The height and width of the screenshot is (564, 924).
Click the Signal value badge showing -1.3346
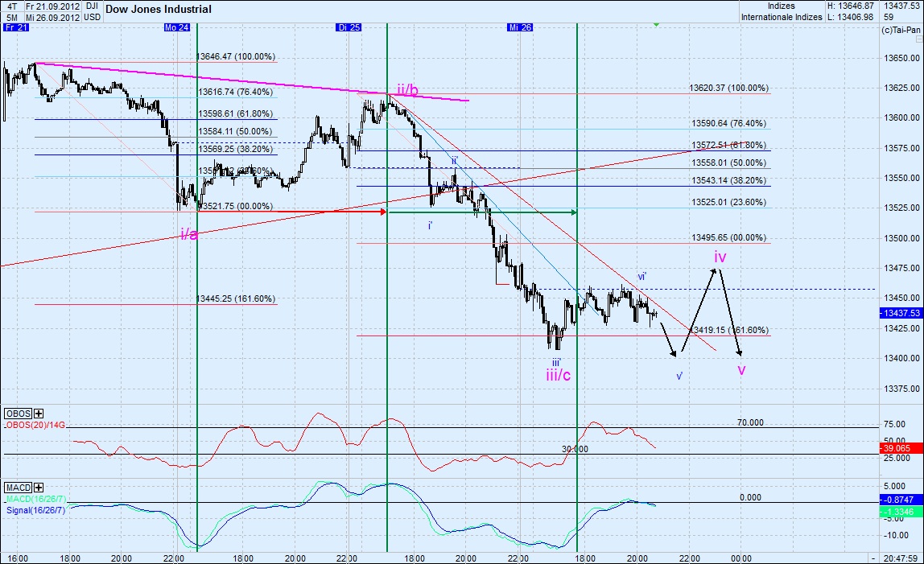click(x=899, y=513)
